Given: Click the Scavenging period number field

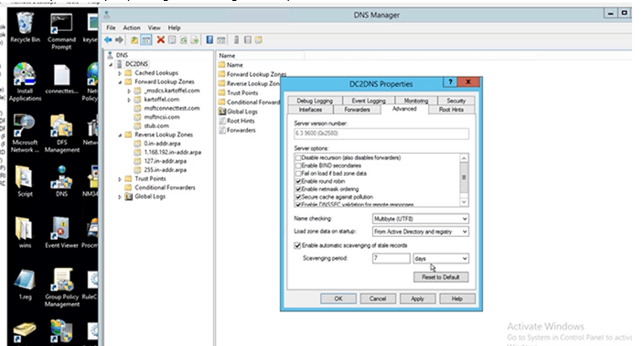Looking at the screenshot, I should (391, 258).
